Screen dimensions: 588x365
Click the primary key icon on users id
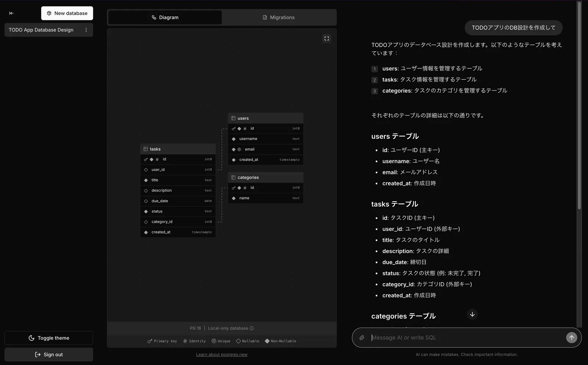(x=234, y=129)
